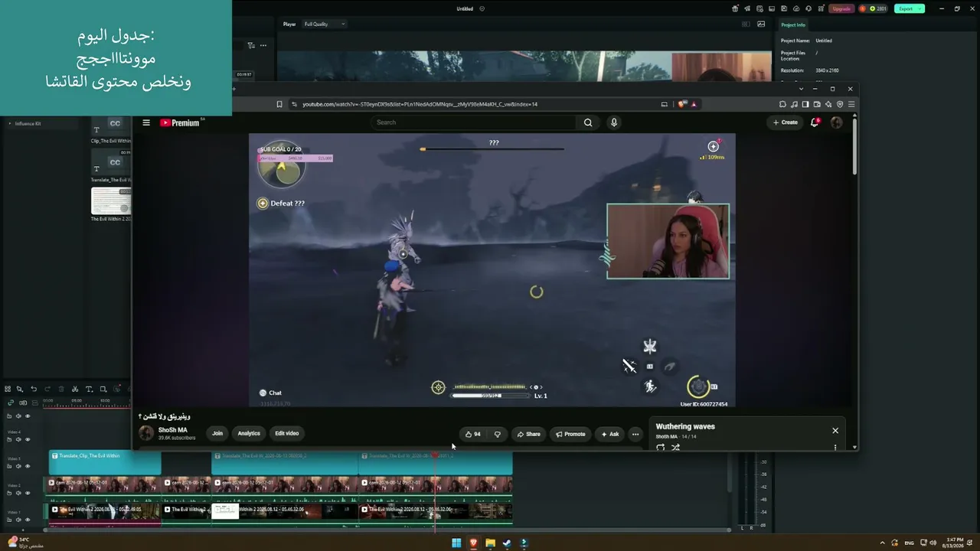Screen dimensions: 980x551
Task: Toggle the timeline link icon
Action: (11, 403)
